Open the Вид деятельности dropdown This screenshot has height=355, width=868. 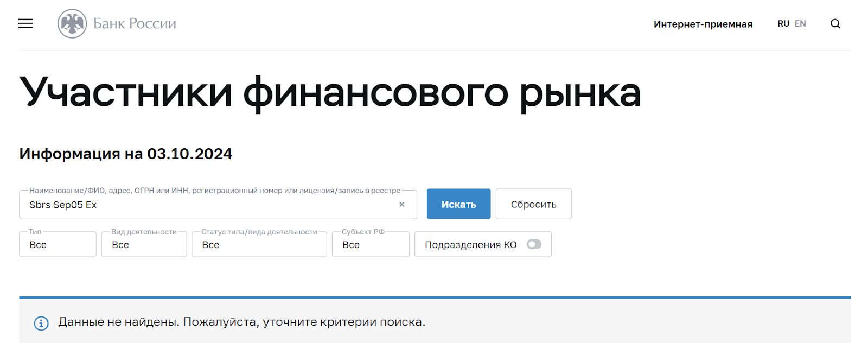(x=144, y=244)
